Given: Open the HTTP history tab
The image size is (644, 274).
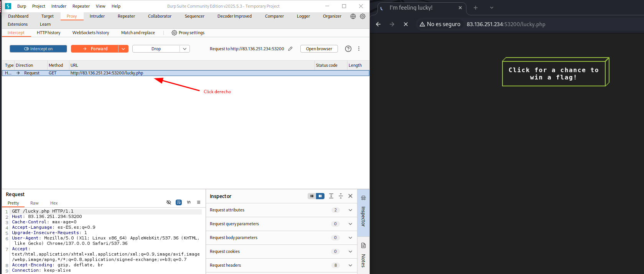Looking at the screenshot, I should [x=49, y=33].
